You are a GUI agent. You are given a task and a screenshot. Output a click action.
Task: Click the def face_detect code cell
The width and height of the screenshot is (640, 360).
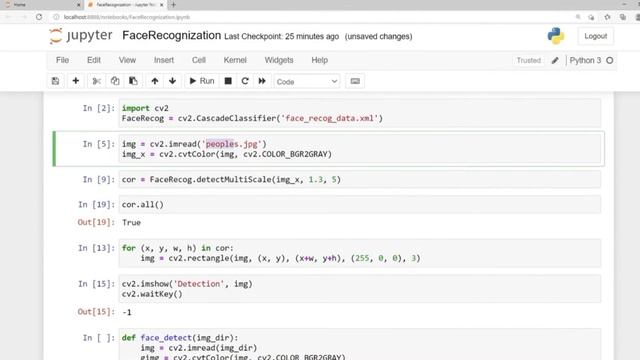tap(360, 344)
